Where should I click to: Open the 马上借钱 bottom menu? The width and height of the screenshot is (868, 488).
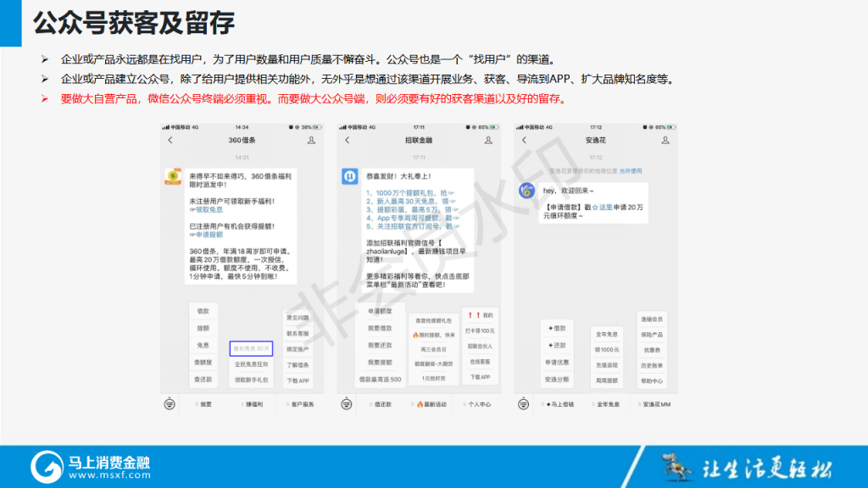pyautogui.click(x=559, y=404)
